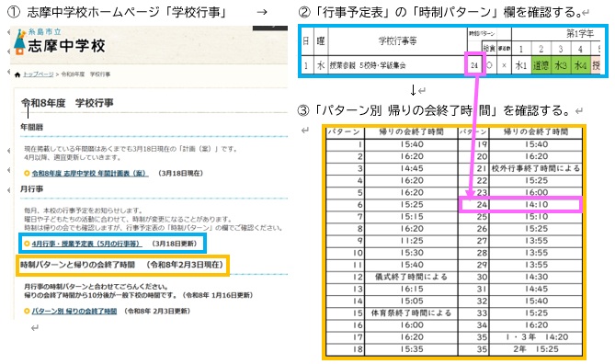Click 16:00 end time for pattern 23

(x=536, y=193)
